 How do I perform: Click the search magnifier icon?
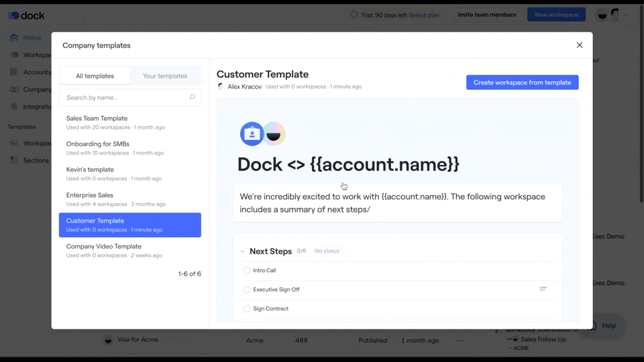click(x=192, y=97)
